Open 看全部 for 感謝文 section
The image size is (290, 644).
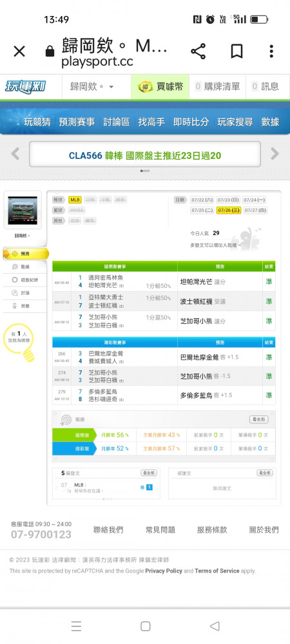pos(265,473)
